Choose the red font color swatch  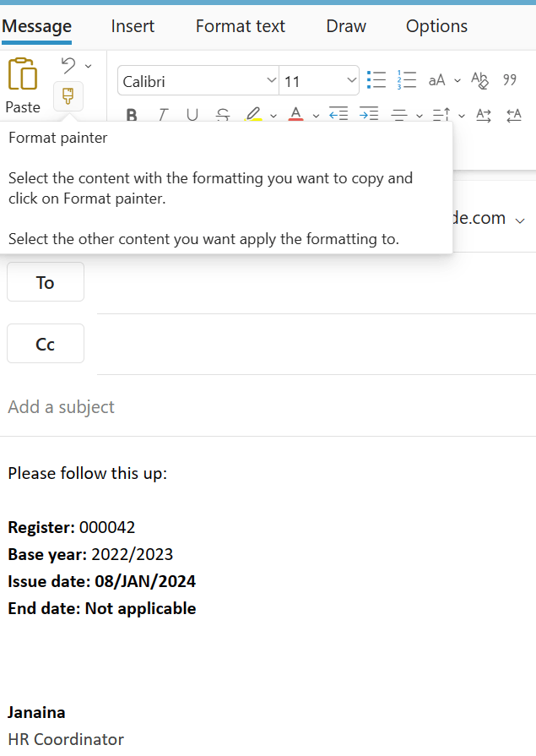pyautogui.click(x=296, y=114)
